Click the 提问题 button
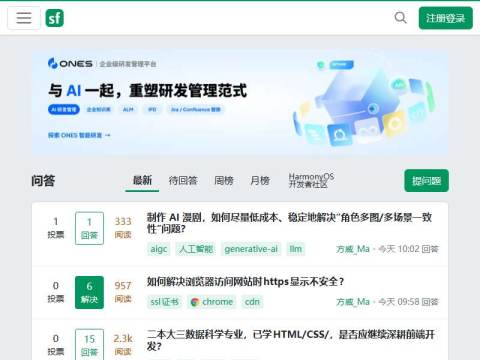The height and width of the screenshot is (360, 480). point(426,181)
